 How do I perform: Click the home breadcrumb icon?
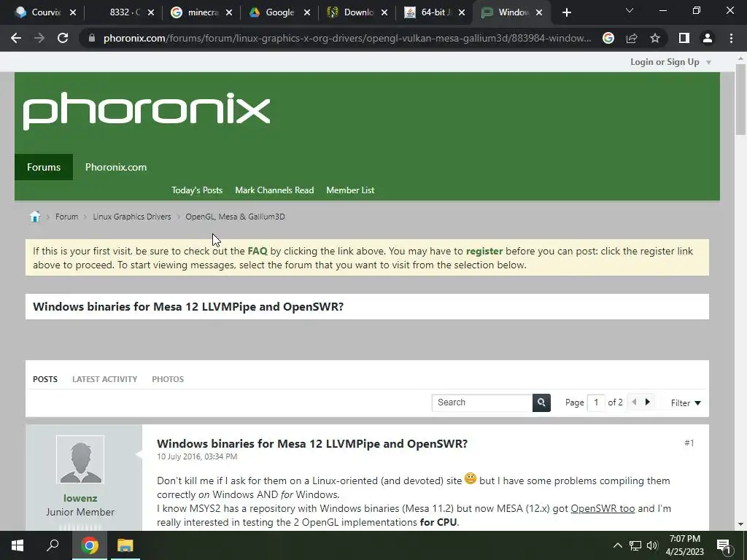[35, 217]
